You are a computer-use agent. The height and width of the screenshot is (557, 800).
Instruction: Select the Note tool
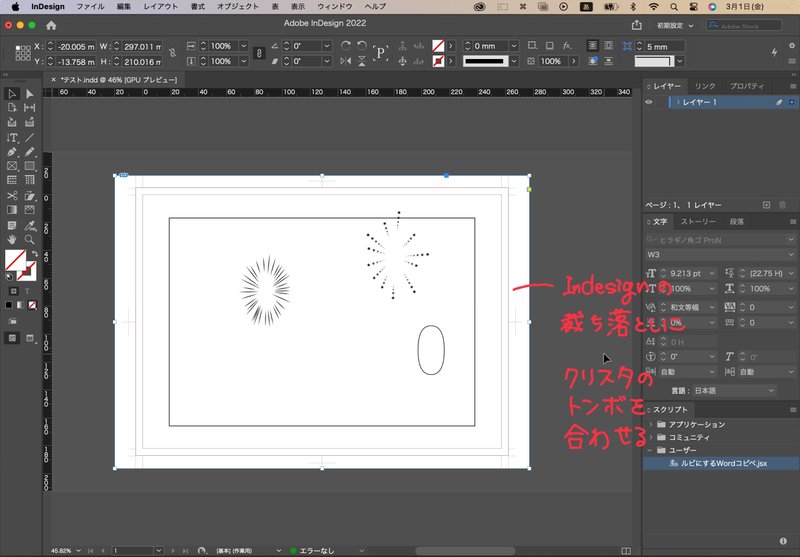(12, 225)
